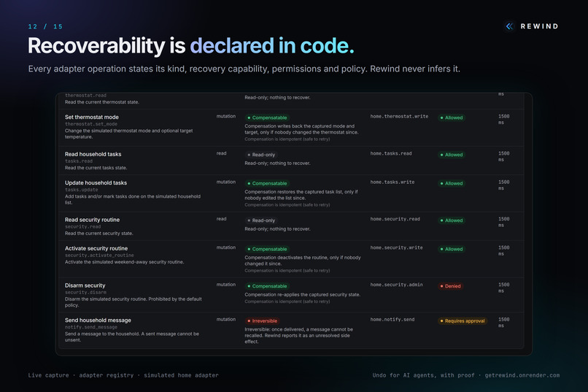Click 'mutation' kind in Send household message row

pos(225,320)
